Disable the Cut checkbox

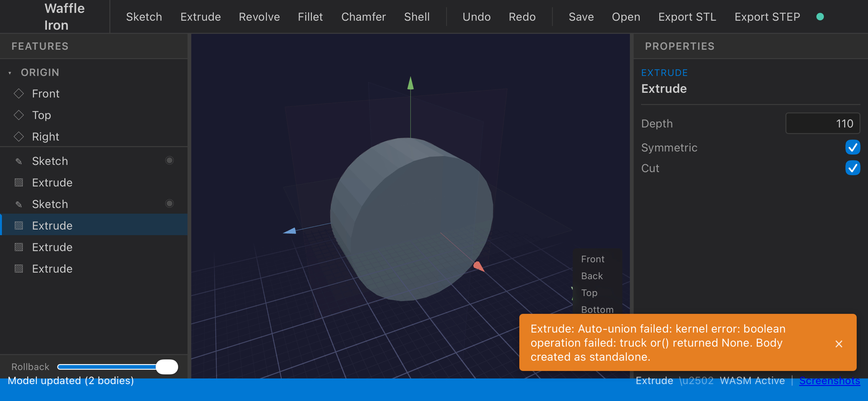tap(852, 168)
